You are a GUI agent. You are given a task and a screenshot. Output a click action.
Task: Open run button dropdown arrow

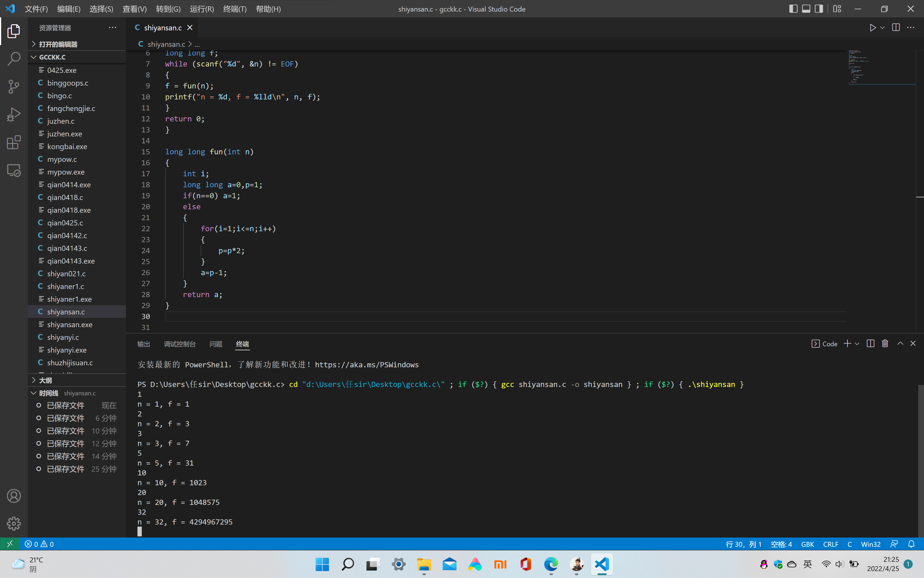[x=882, y=27]
